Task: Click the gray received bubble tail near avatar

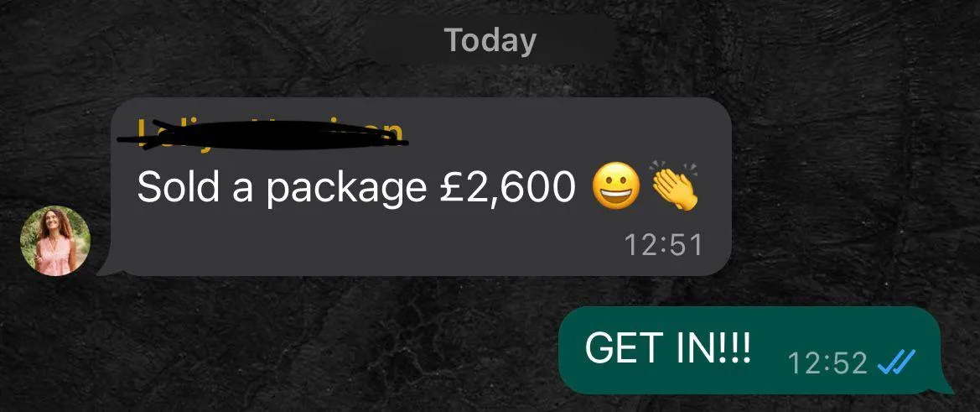Action: tap(106, 268)
